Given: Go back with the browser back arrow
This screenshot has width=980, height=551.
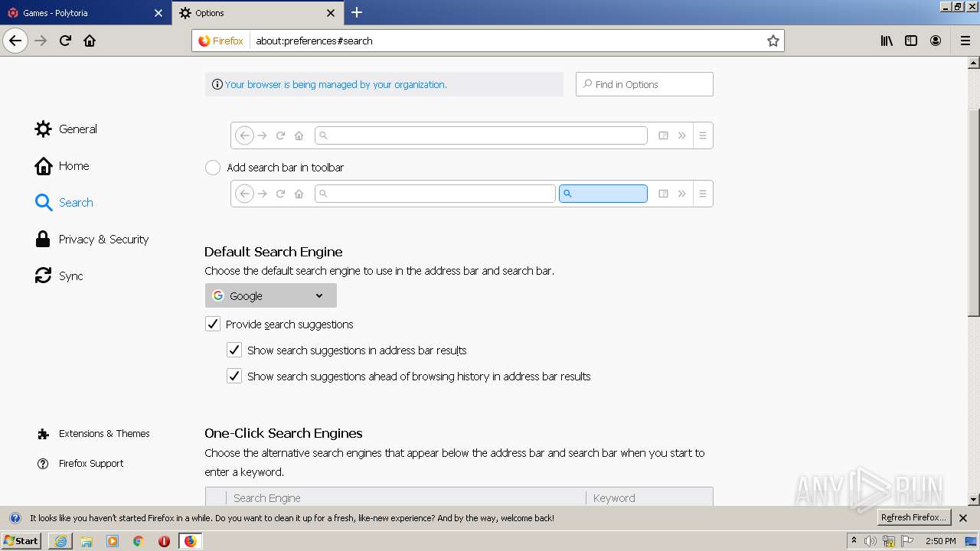Looking at the screenshot, I should (x=15, y=41).
